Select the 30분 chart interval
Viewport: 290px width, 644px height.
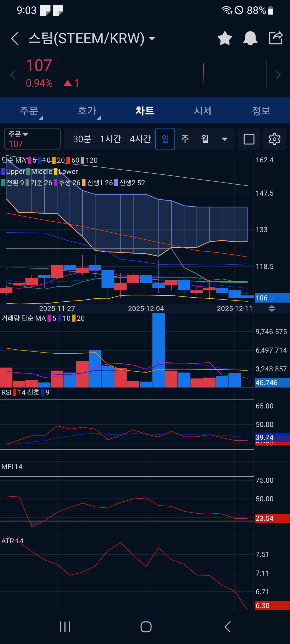[x=82, y=139]
